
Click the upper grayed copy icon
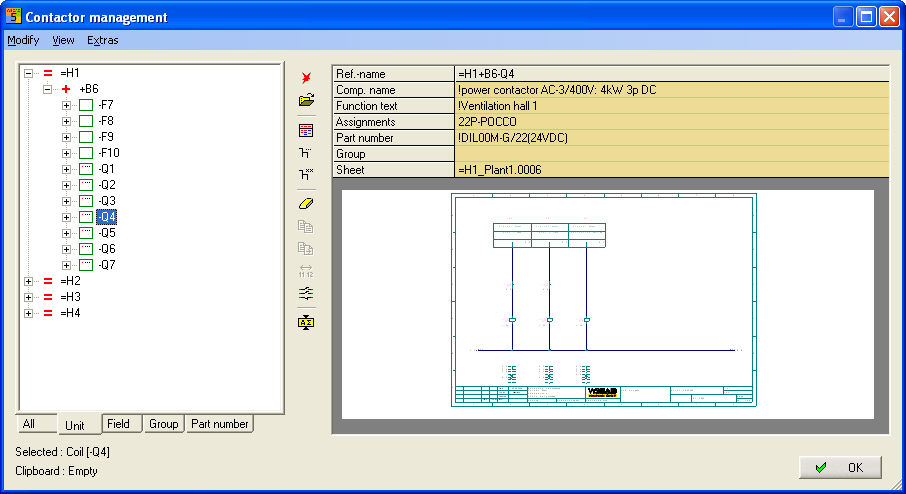(306, 226)
